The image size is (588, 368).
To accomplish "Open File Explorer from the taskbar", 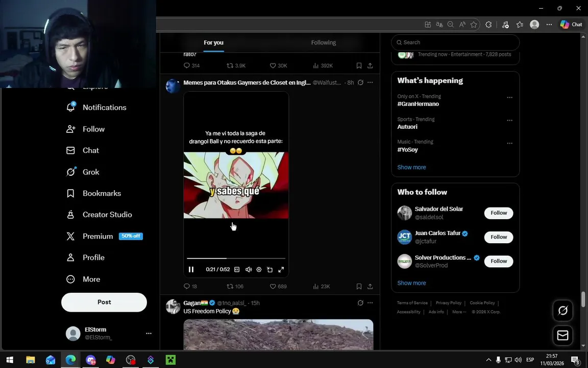I will click(30, 360).
